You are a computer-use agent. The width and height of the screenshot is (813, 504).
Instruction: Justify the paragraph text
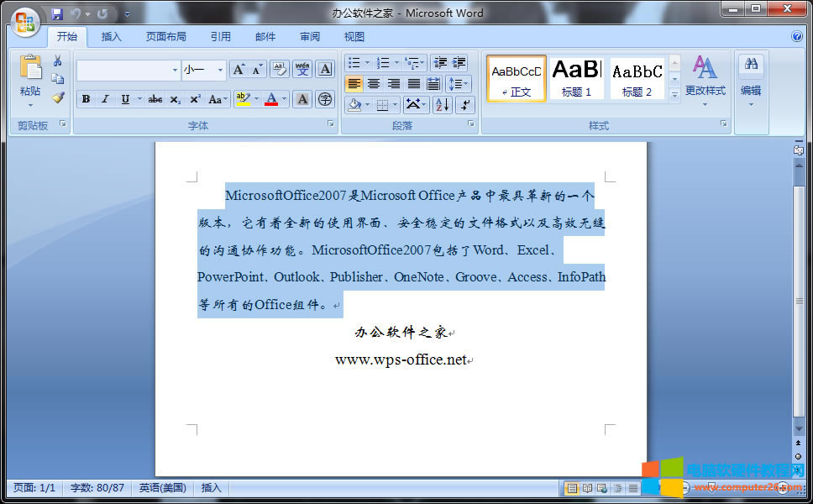(x=413, y=83)
